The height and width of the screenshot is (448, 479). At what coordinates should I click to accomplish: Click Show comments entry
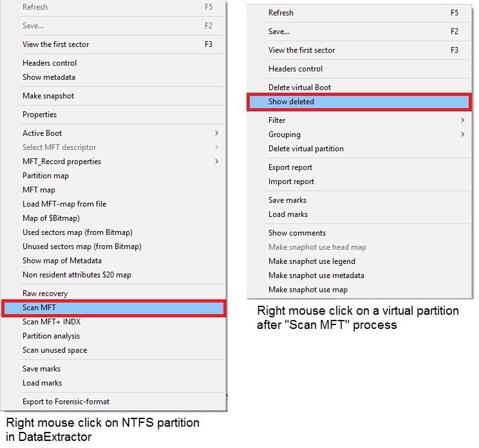(x=297, y=233)
